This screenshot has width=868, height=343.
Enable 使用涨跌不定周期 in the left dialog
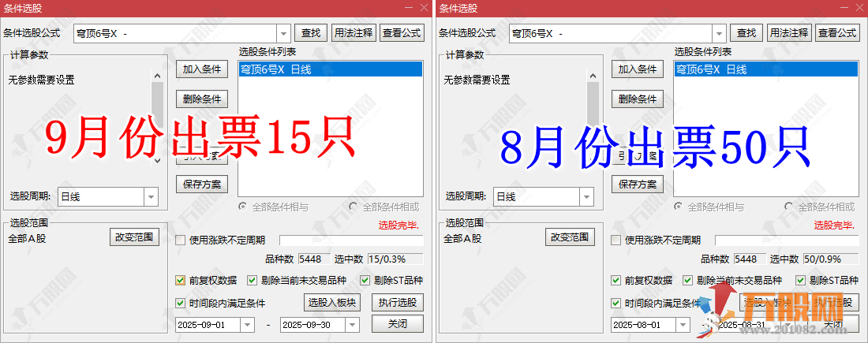coord(181,240)
